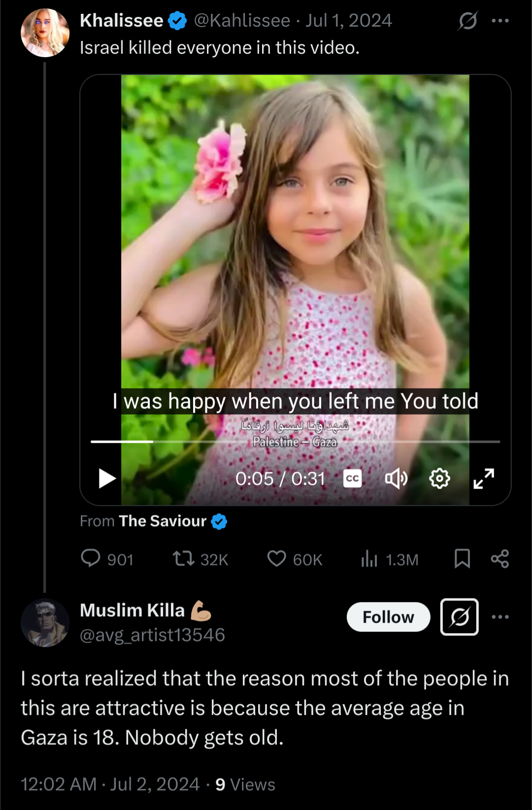Open Grok icon on Khalissee's tweet
This screenshot has width=532, height=810.
(467, 21)
